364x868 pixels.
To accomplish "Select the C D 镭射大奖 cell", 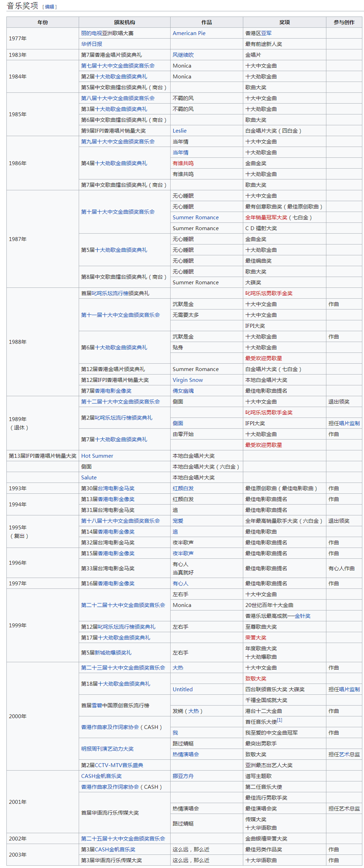I will 284,228.
